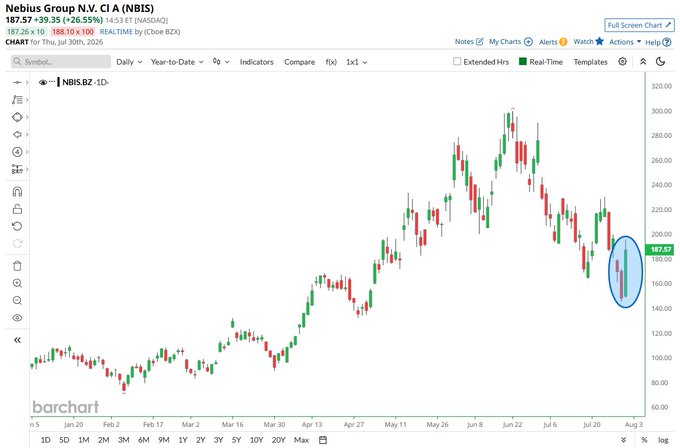The image size is (680, 448).
Task: Open the Indicators menu
Action: [x=256, y=62]
